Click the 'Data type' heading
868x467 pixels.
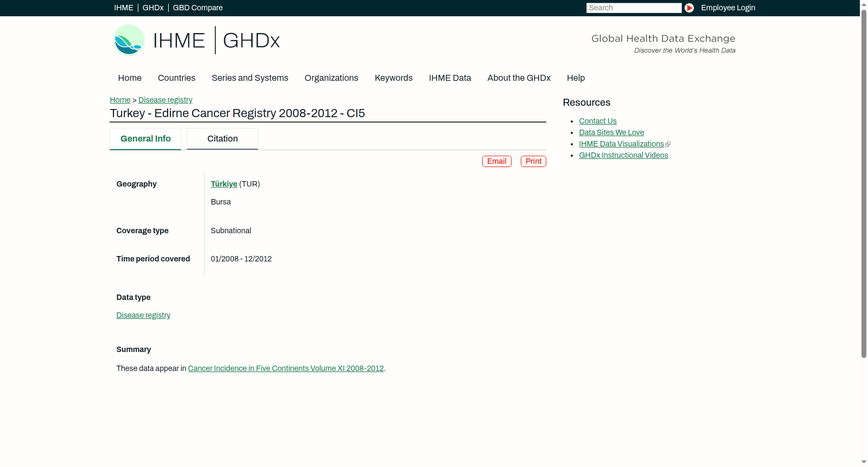point(133,297)
